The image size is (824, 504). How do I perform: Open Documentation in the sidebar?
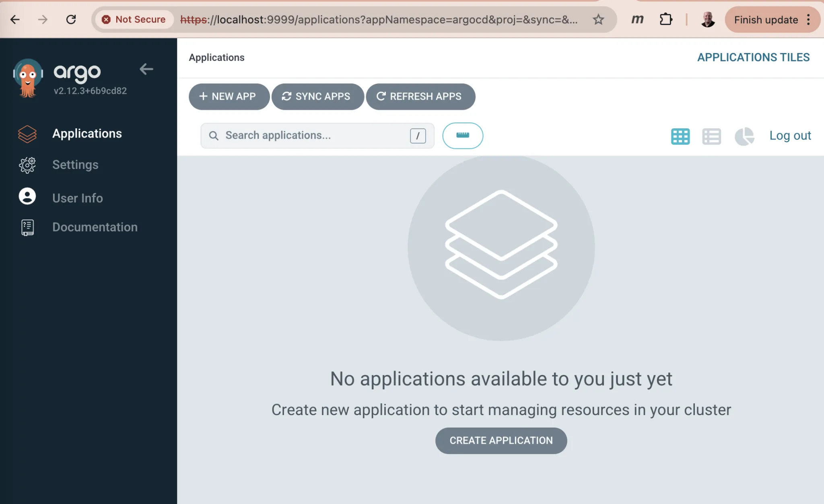[x=95, y=227]
